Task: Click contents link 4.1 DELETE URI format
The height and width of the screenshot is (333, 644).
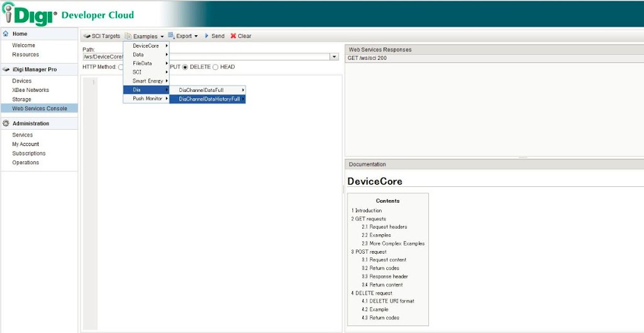Action: click(x=388, y=301)
